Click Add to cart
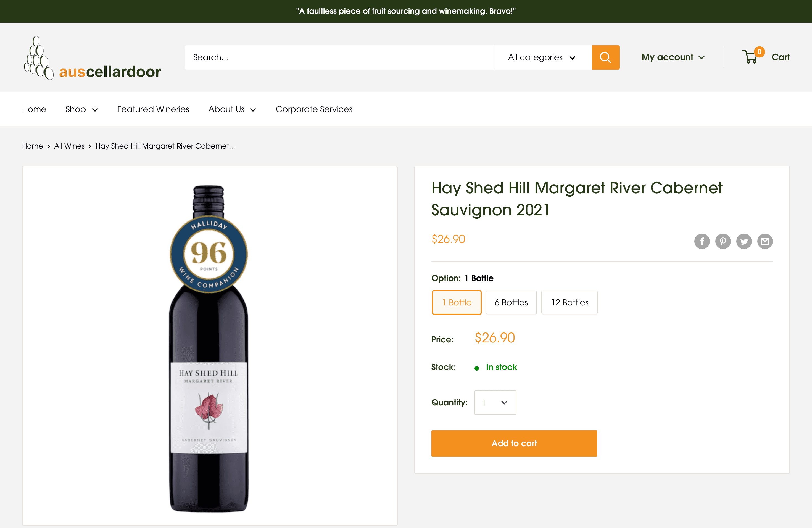 tap(514, 443)
